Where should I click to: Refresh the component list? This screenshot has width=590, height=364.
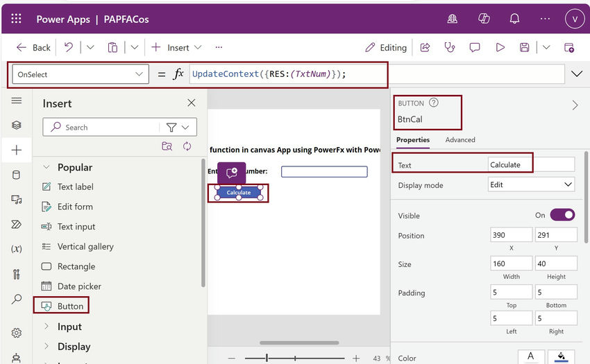click(x=187, y=146)
